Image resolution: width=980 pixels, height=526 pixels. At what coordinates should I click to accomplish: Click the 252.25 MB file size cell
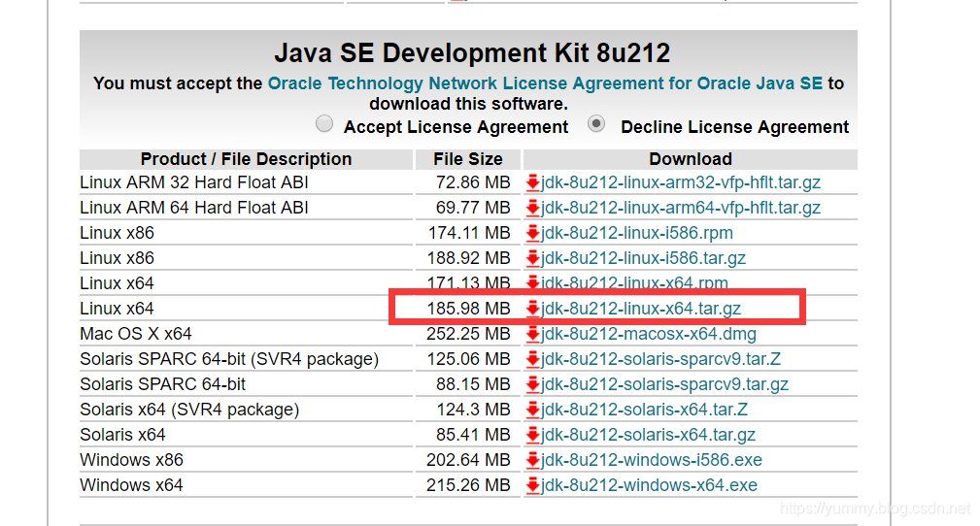click(x=469, y=334)
